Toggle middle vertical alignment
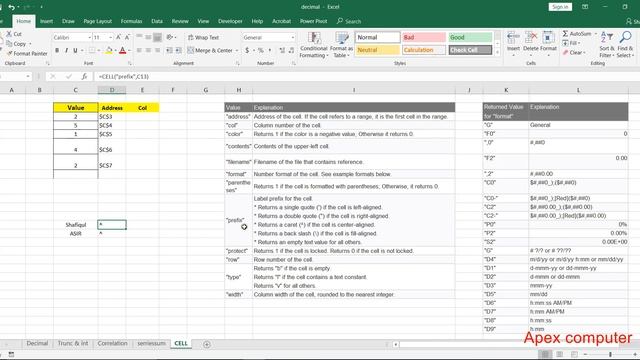This screenshot has height=360, width=640. 148,37
